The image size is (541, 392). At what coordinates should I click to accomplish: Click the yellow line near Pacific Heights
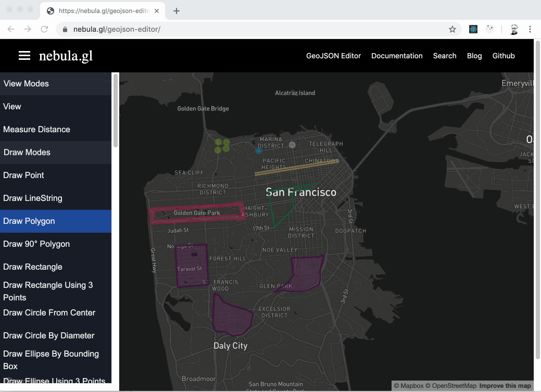(297, 168)
